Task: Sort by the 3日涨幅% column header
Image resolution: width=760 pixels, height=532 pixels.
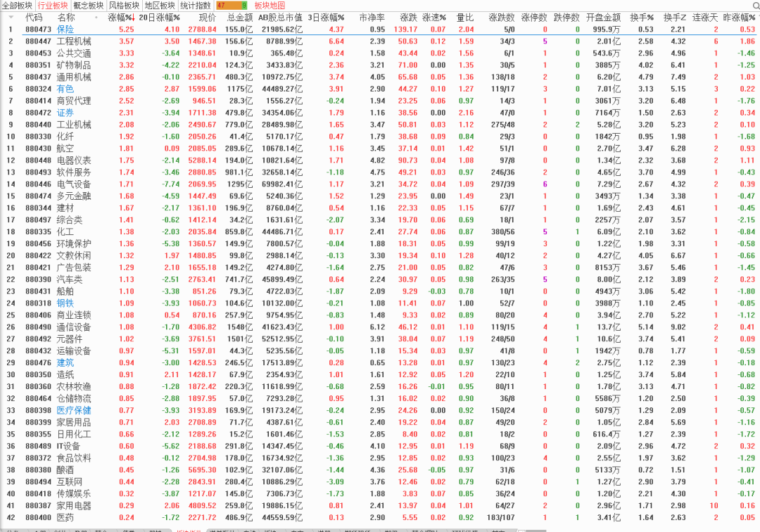Action: (326, 18)
